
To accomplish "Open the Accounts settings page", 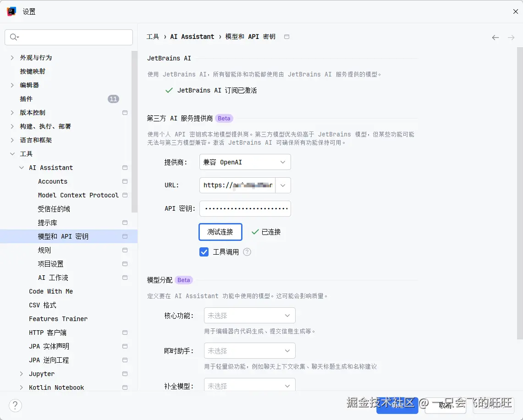I will [x=53, y=181].
